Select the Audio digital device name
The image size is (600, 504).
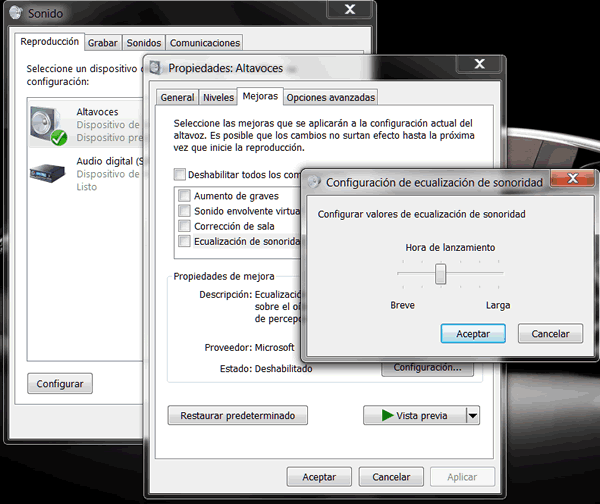click(x=109, y=161)
